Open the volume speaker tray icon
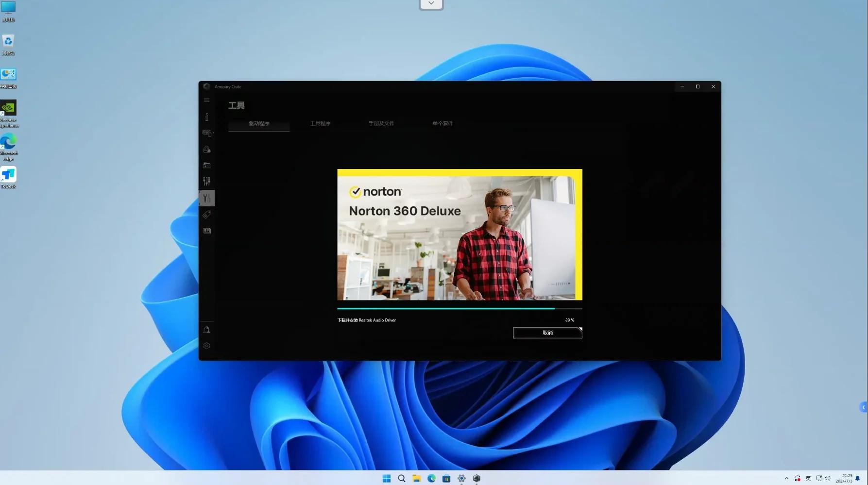Screen dimensions: 868x485 pos(828,478)
